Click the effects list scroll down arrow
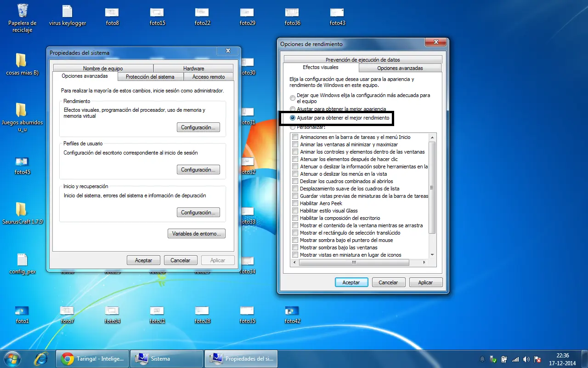 pos(432,255)
